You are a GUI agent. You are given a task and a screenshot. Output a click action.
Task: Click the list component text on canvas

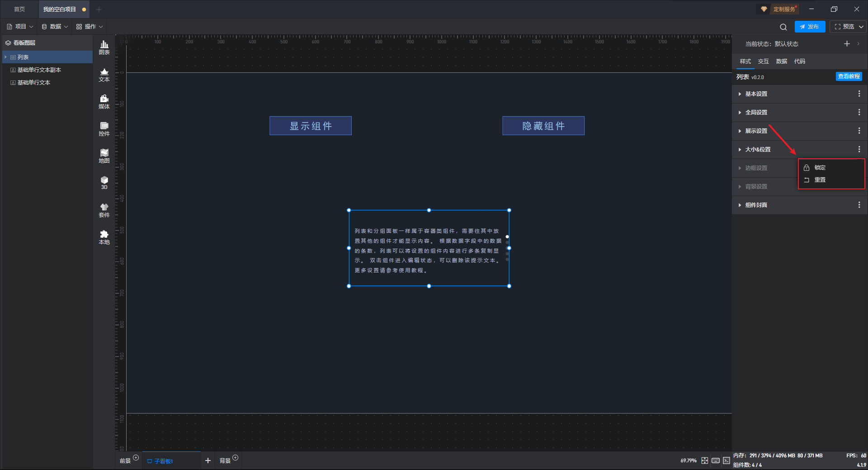428,250
